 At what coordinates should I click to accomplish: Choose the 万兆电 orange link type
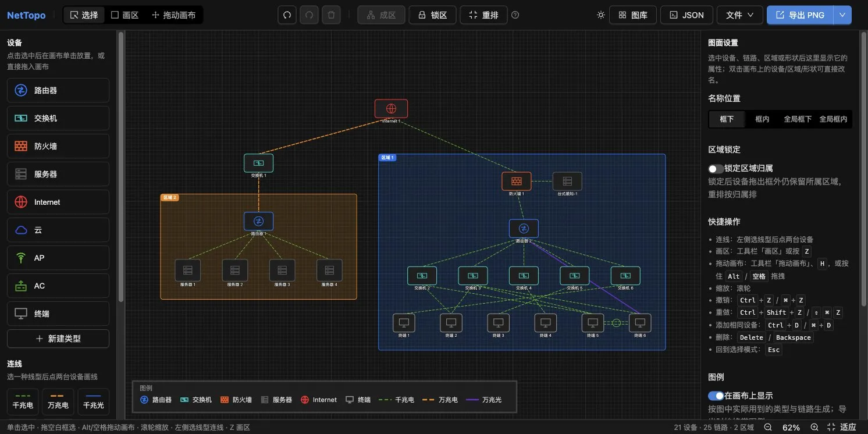(x=58, y=402)
